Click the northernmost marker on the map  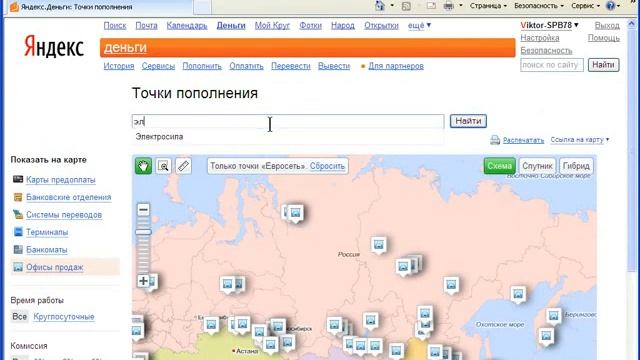(295, 213)
